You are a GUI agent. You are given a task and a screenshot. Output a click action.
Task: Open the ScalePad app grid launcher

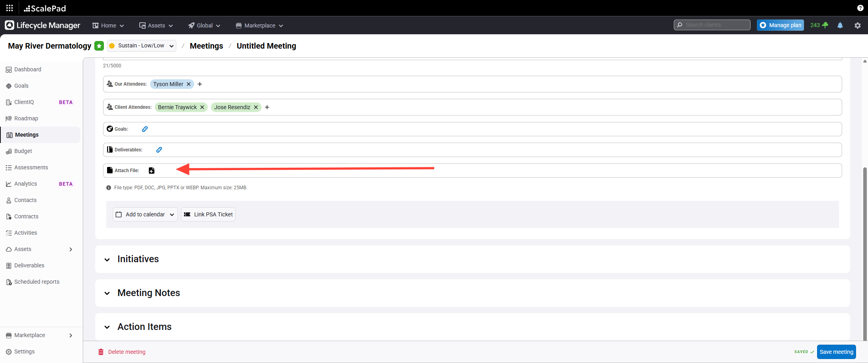click(10, 8)
